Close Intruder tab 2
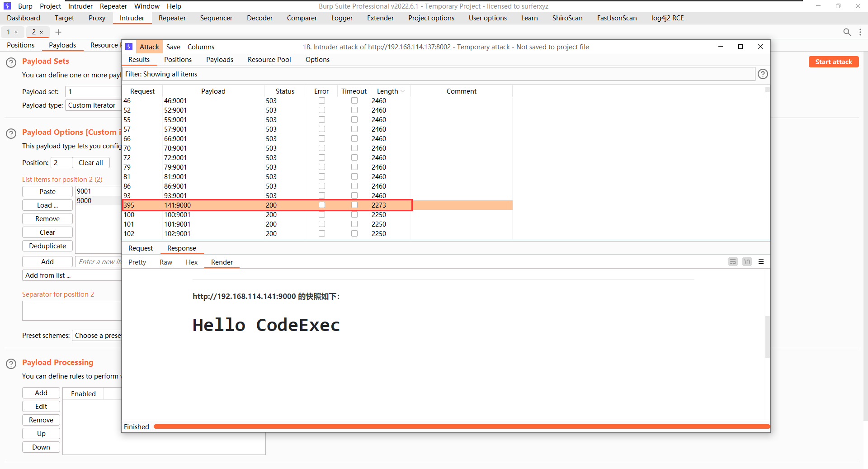 coord(42,32)
